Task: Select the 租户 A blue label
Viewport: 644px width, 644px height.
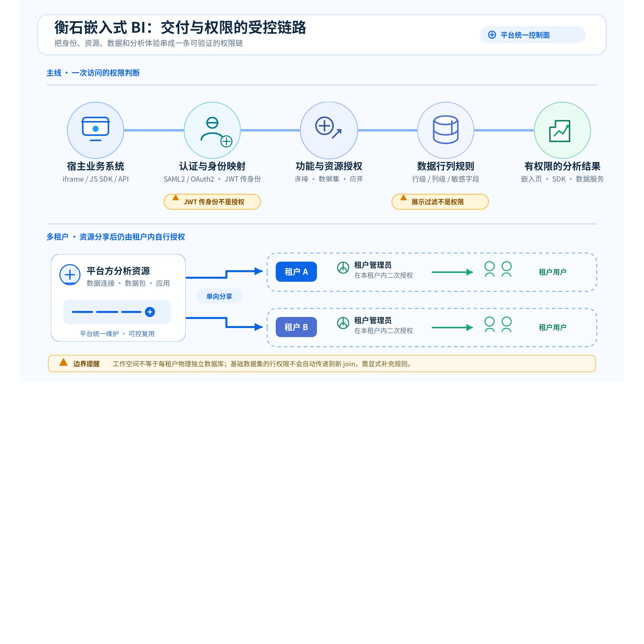Action: (x=296, y=272)
